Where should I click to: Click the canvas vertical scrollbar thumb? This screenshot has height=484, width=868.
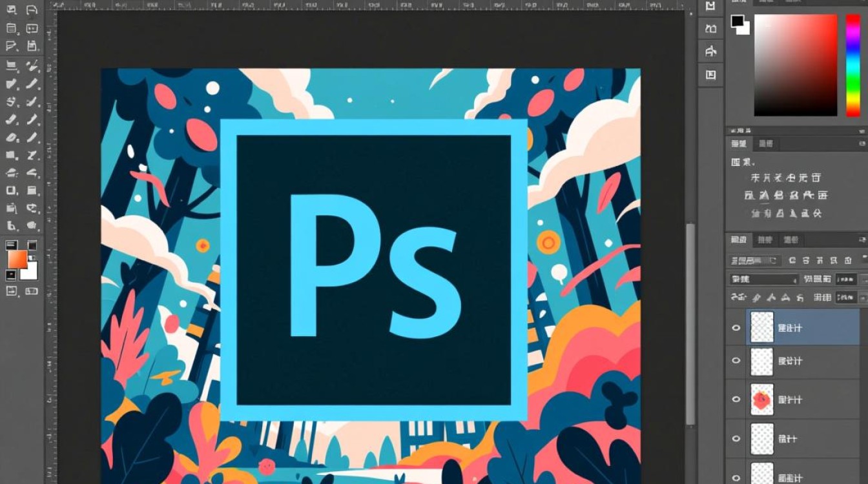point(690,324)
